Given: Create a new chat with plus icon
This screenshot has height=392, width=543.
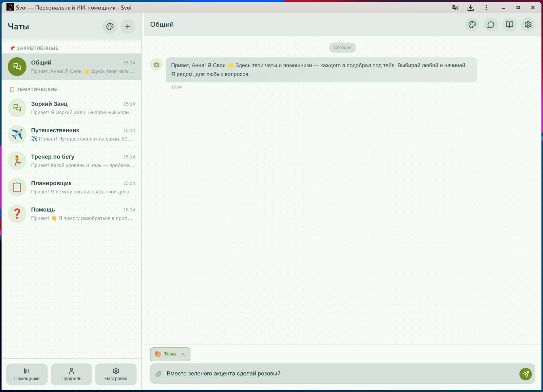Looking at the screenshot, I should (128, 26).
